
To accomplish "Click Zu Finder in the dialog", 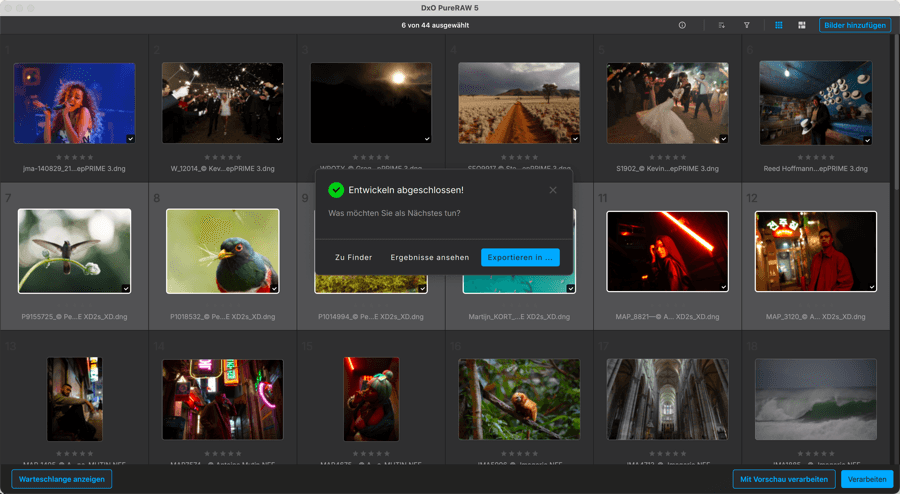I will pyautogui.click(x=354, y=258).
